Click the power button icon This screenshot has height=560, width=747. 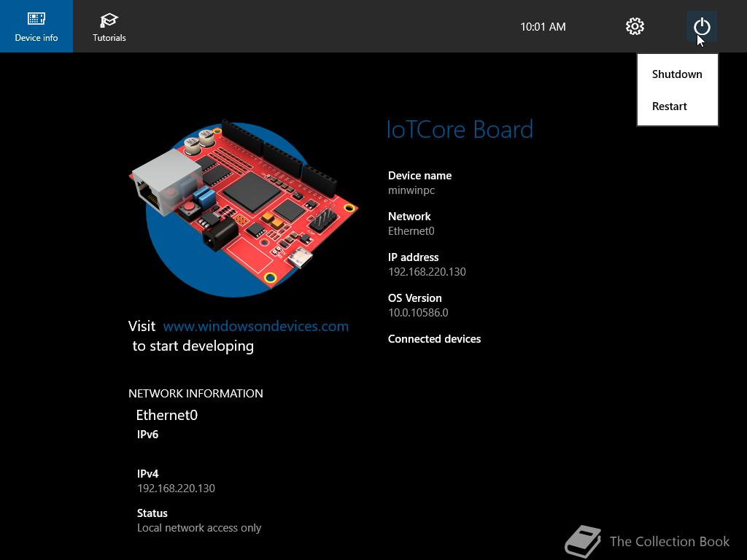tap(702, 26)
